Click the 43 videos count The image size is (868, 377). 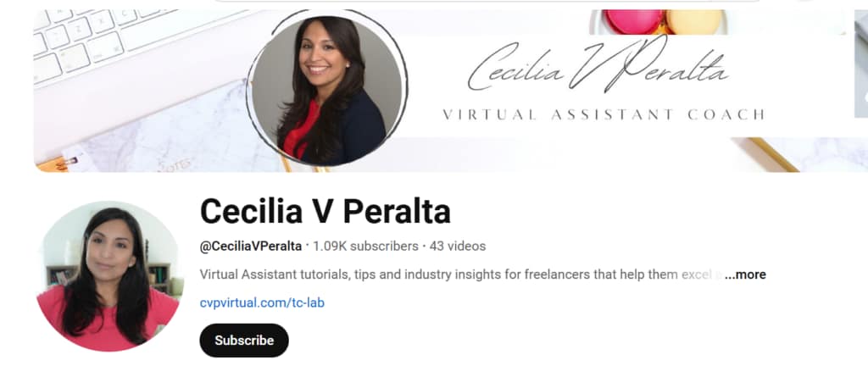click(457, 246)
